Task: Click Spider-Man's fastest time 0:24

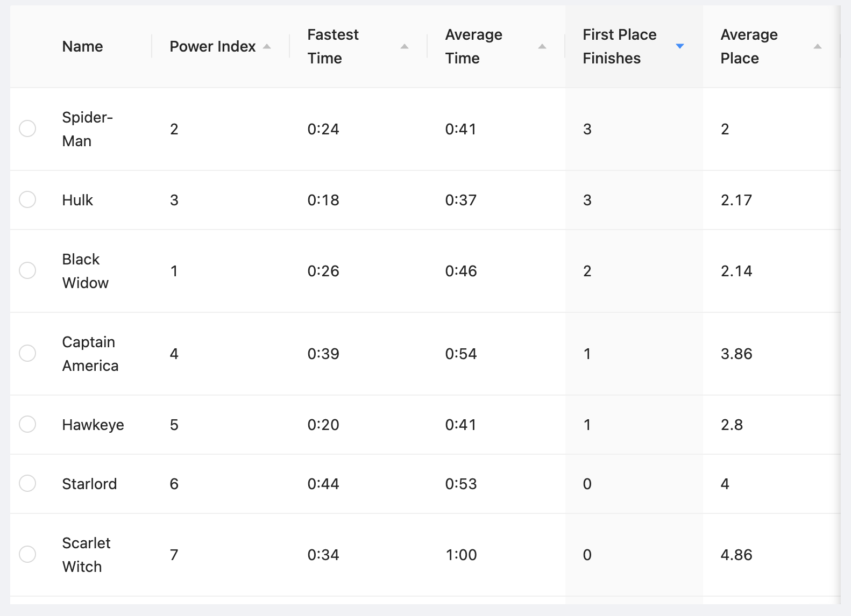Action: (323, 129)
